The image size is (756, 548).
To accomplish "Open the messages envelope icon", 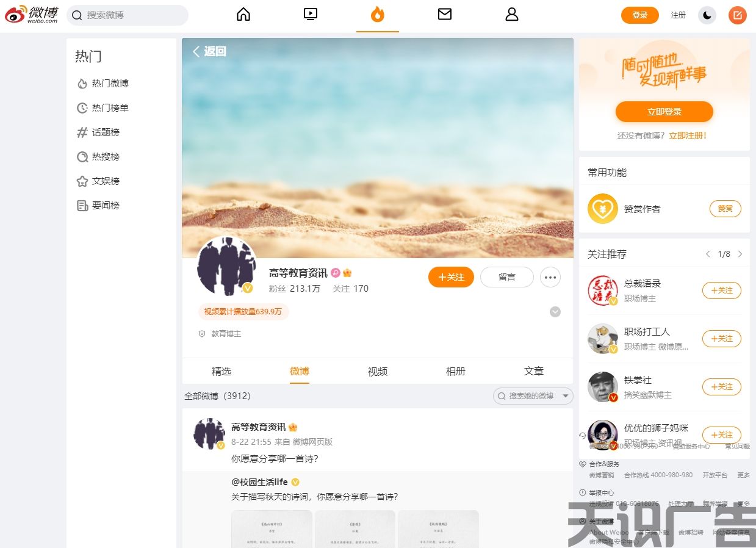I will [445, 14].
